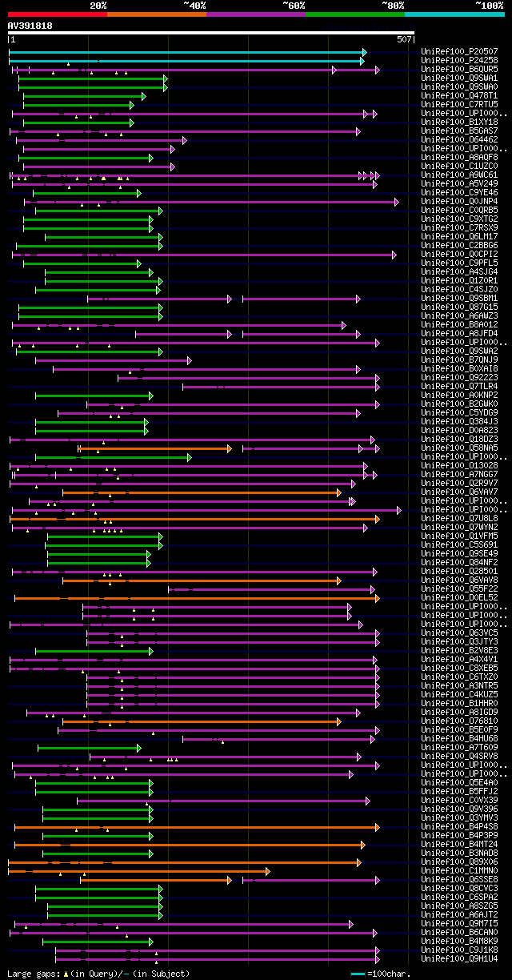
Task: Select hit label UniRef100_C9XTG2
Action: (459, 219)
